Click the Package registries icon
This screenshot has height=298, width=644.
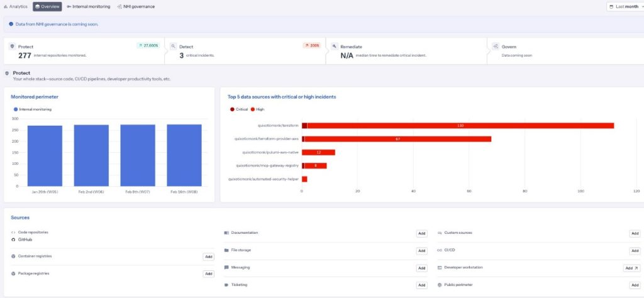[x=13, y=273]
